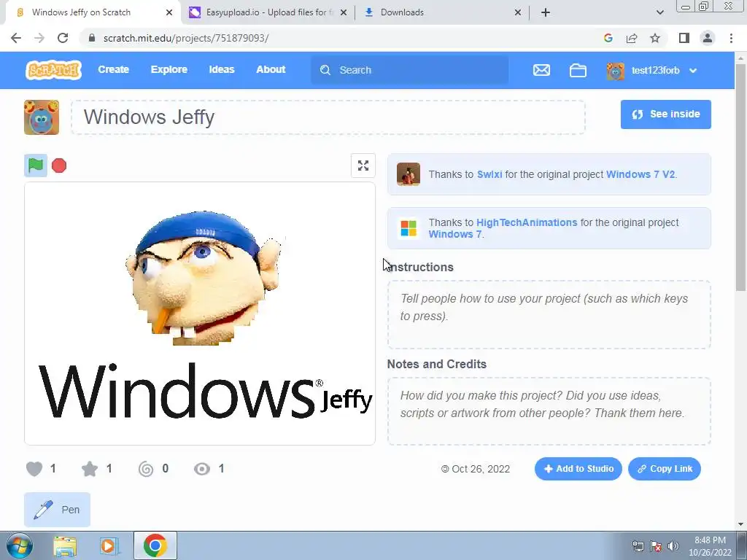
Task: Open the Swixi user link
Action: click(x=489, y=174)
